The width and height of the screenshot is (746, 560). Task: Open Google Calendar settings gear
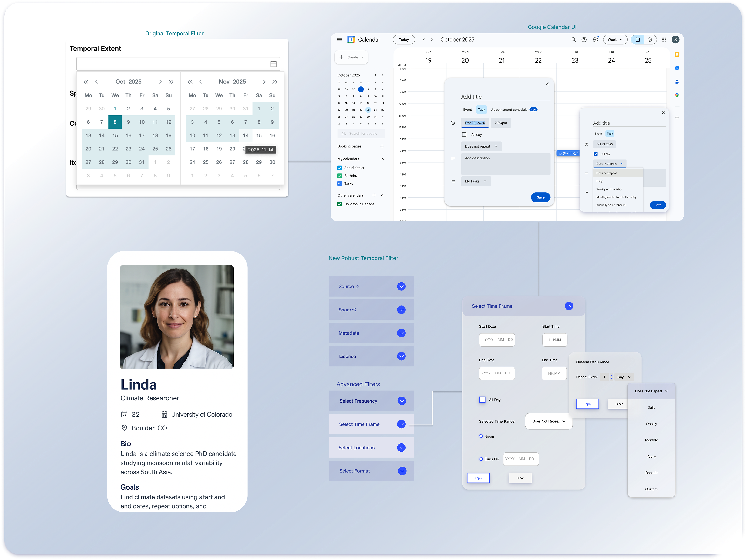[595, 40]
